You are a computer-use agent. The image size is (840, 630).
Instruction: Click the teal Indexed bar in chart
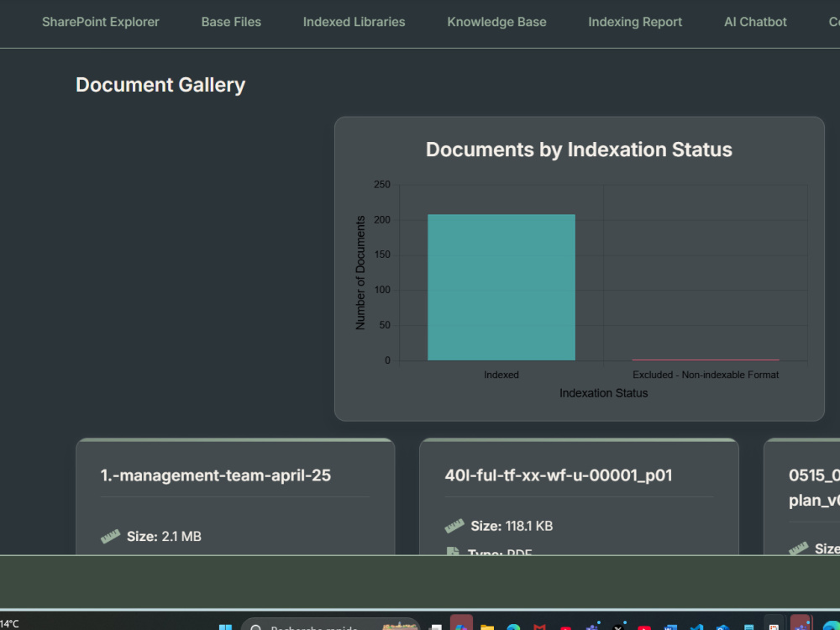501,287
